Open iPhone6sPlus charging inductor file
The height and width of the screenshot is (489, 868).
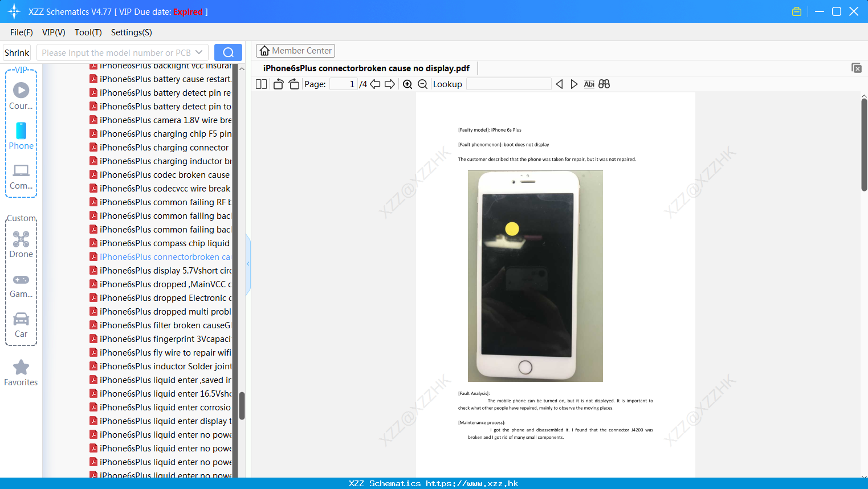(161, 161)
